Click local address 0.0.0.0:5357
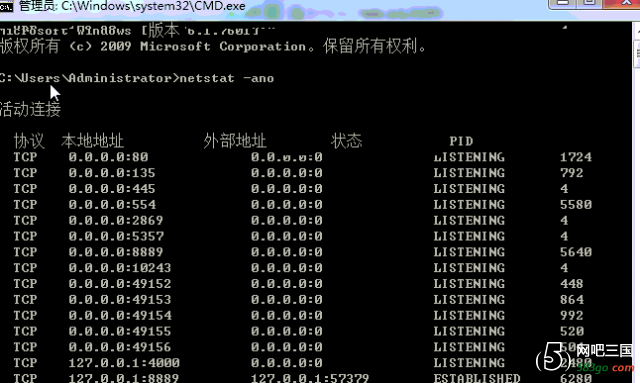This screenshot has height=383, width=640. tap(116, 236)
